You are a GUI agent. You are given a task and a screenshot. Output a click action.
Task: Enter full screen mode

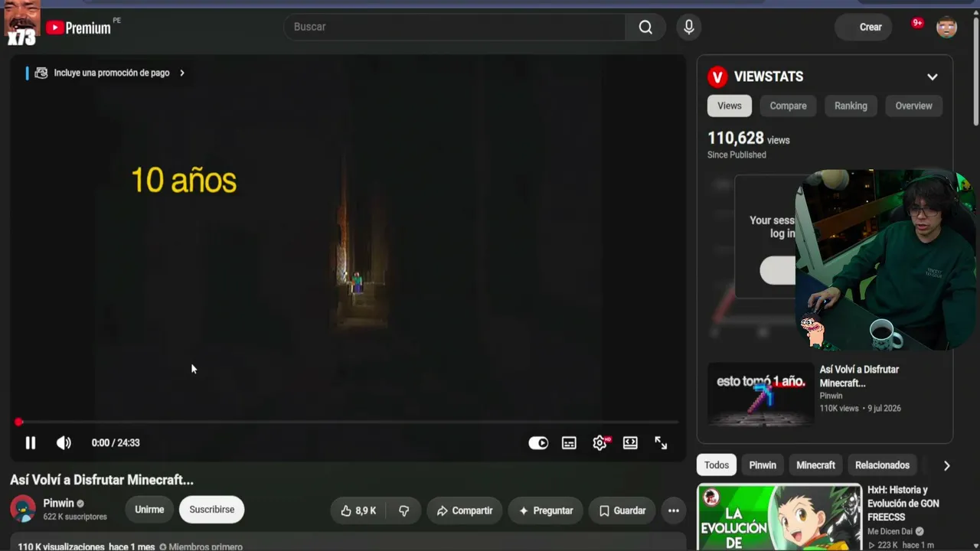coord(661,443)
